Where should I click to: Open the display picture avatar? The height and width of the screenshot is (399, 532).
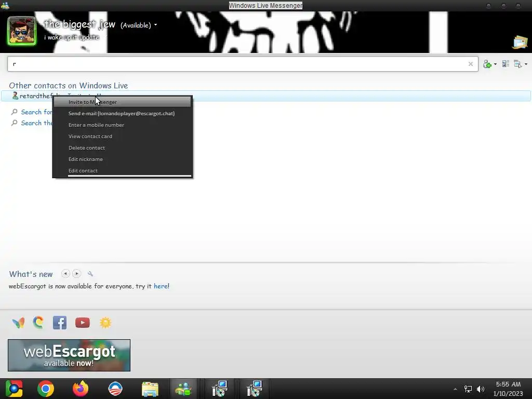coord(22,31)
